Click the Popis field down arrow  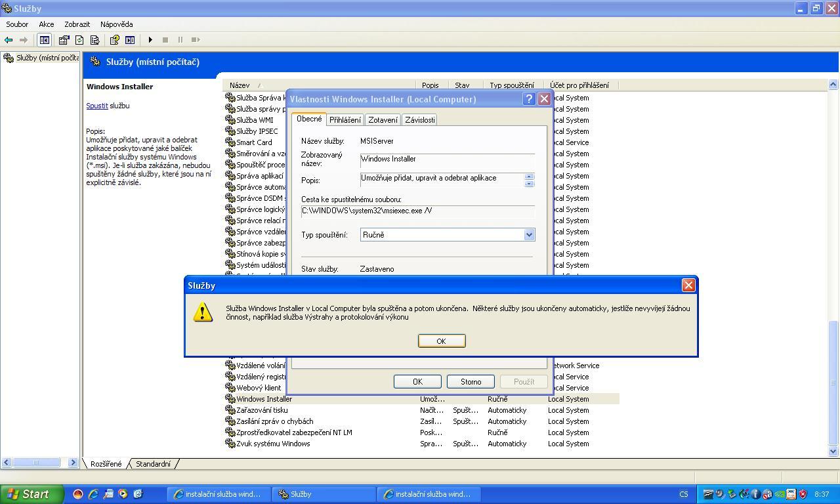pyautogui.click(x=529, y=184)
